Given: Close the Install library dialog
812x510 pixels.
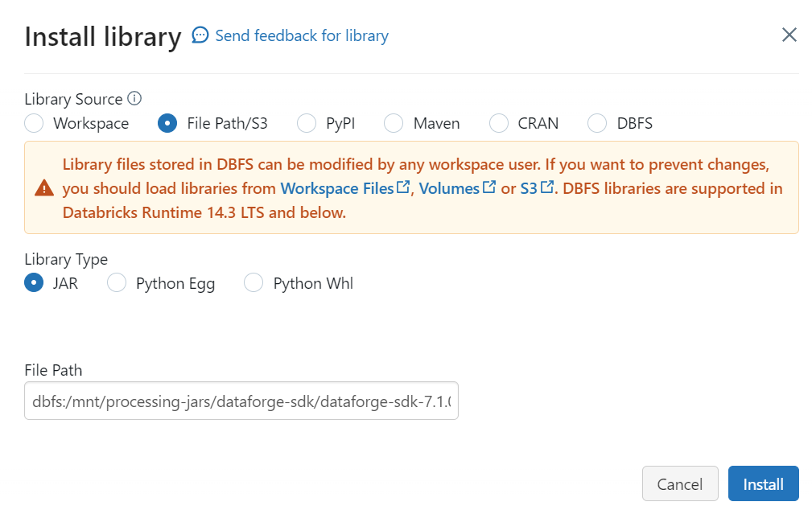Looking at the screenshot, I should pyautogui.click(x=789, y=35).
